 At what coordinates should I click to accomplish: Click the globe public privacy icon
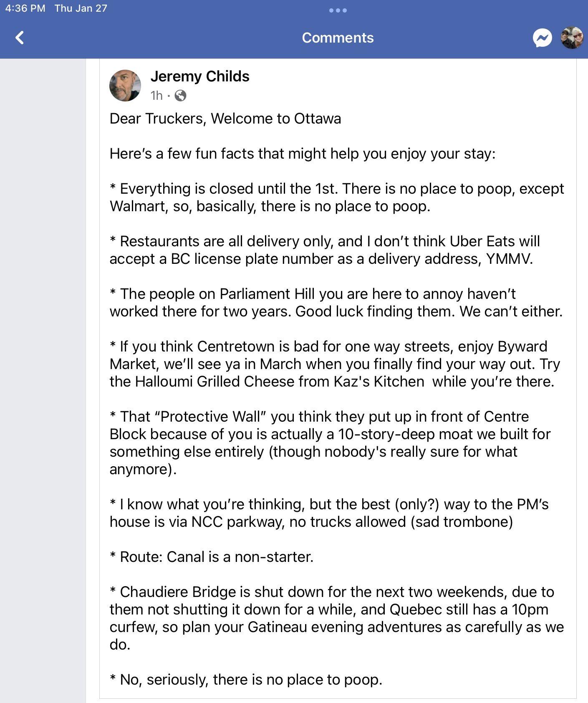[180, 96]
